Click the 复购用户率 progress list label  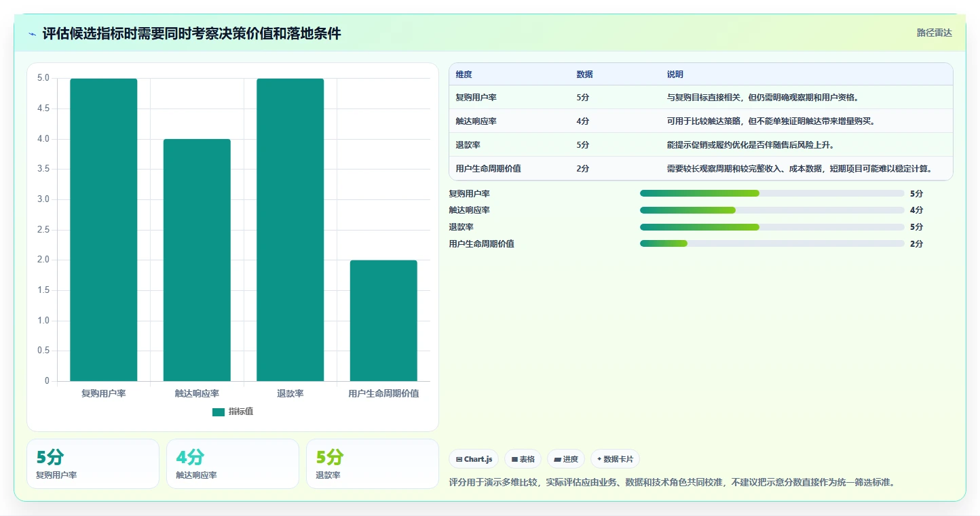point(469,194)
